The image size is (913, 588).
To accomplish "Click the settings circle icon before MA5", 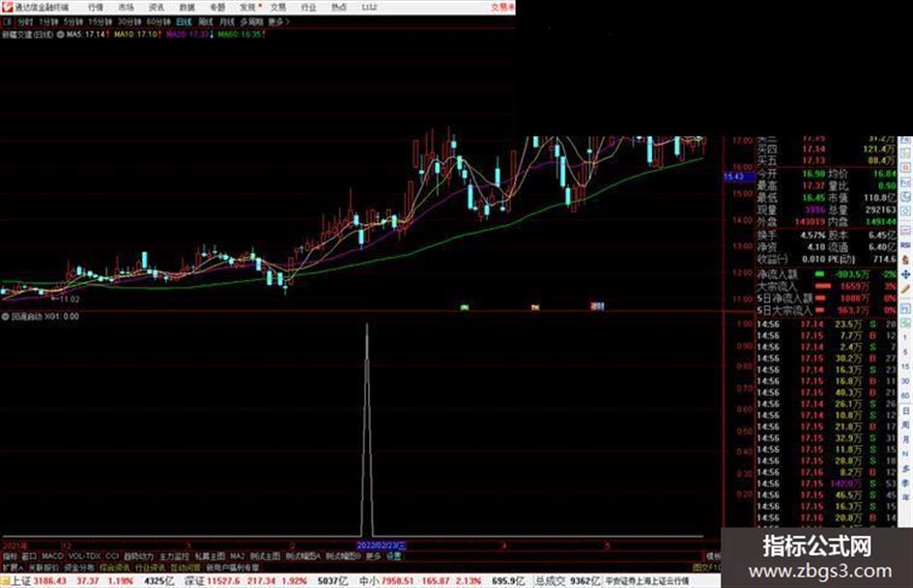I will (60, 35).
